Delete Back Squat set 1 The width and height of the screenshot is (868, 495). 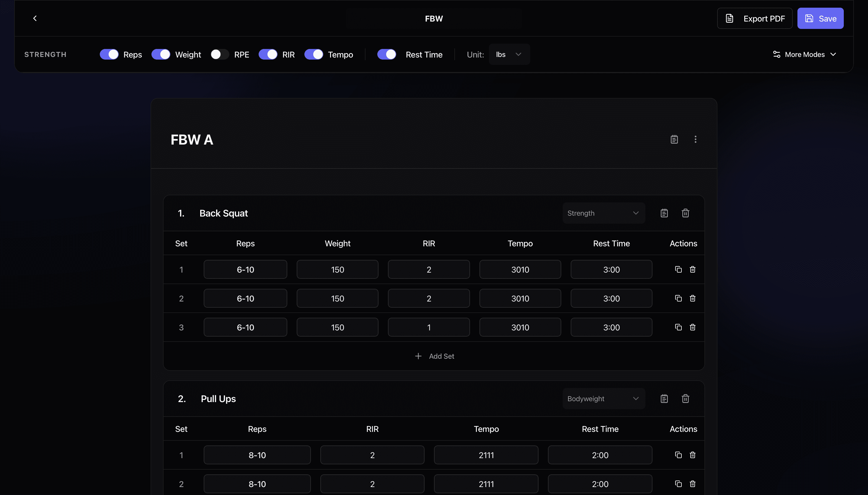pos(692,270)
